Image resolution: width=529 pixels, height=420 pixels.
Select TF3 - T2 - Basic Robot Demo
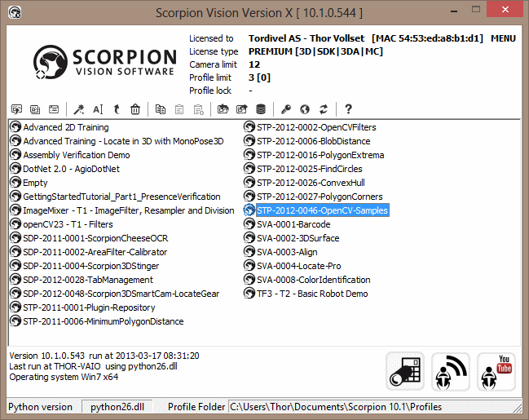(311, 294)
